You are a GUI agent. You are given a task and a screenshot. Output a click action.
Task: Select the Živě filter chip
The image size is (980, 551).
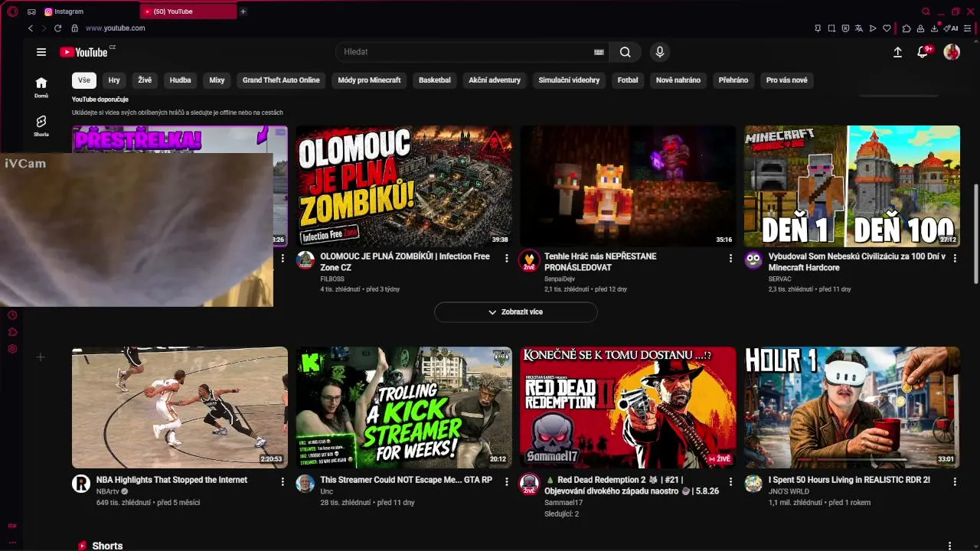coord(145,80)
